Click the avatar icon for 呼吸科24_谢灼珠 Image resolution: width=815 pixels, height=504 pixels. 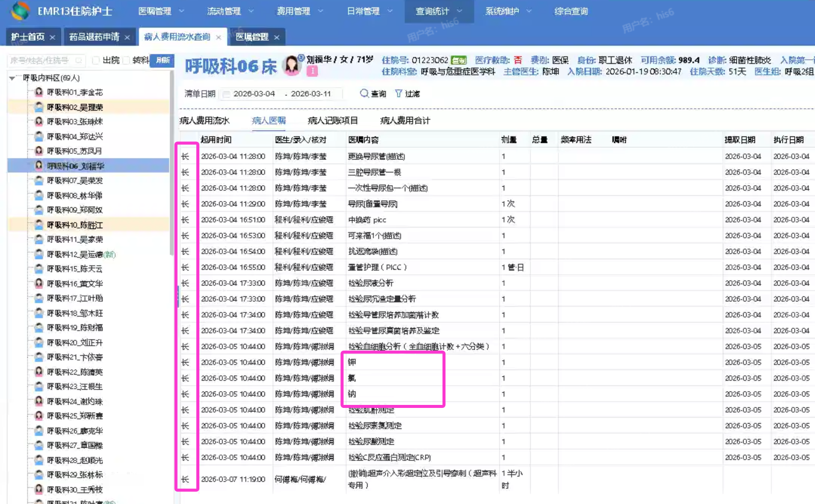tap(39, 401)
